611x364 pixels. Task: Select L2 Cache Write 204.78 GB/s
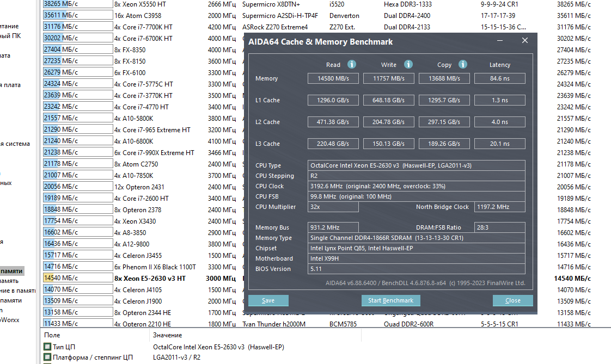pyautogui.click(x=388, y=122)
